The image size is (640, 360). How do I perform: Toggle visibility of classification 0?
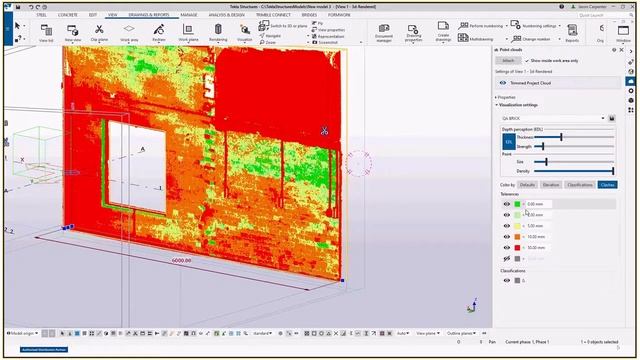click(x=507, y=280)
